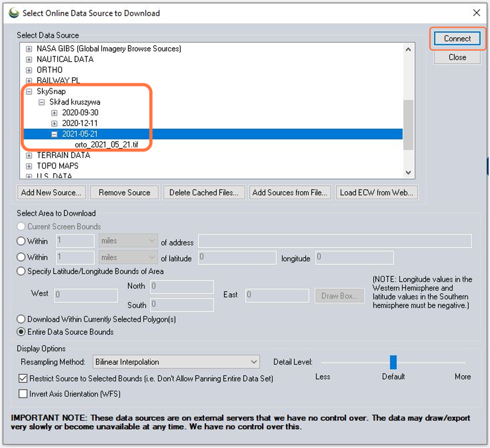Collapse the Skład kruszywa node

click(x=42, y=102)
